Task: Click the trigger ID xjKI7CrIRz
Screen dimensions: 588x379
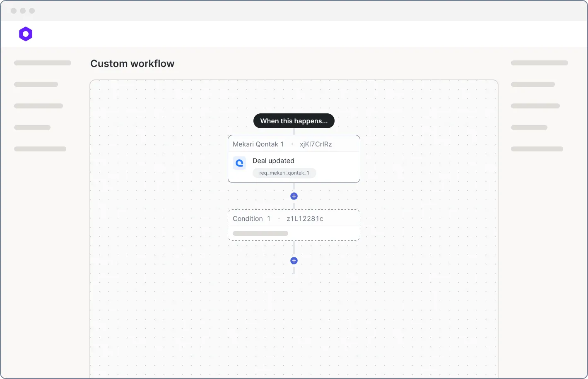Action: (x=316, y=144)
